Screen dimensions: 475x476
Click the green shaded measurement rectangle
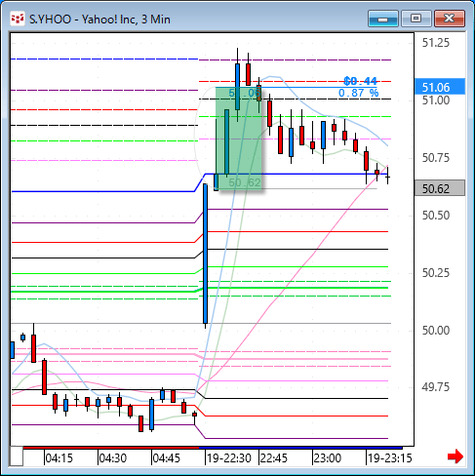[238, 139]
